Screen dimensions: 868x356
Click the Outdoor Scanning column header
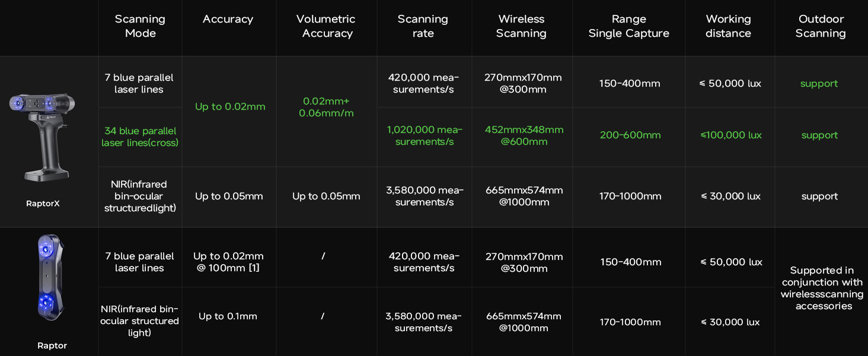pos(821,26)
